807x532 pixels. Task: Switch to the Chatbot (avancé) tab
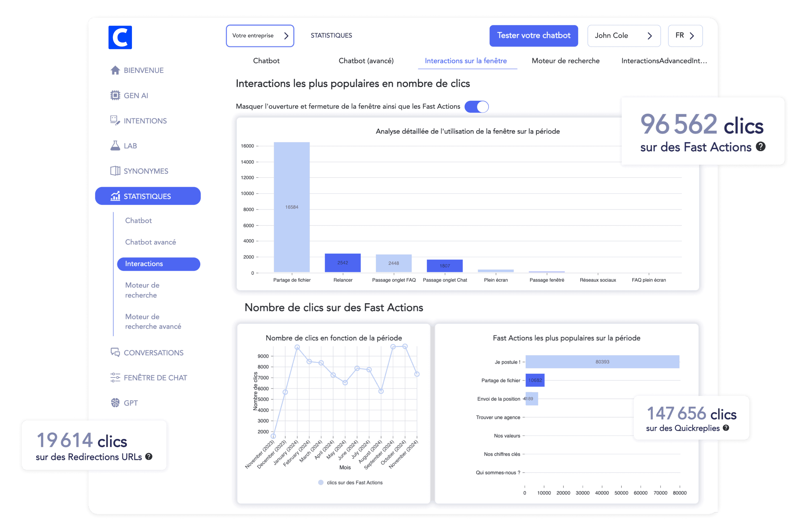coord(366,61)
